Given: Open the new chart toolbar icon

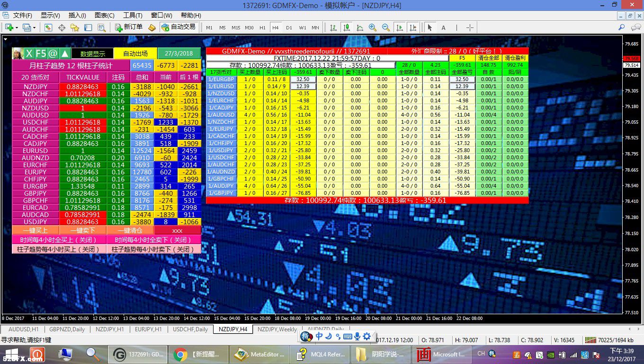Looking at the screenshot, I should pyautogui.click(x=9, y=27).
